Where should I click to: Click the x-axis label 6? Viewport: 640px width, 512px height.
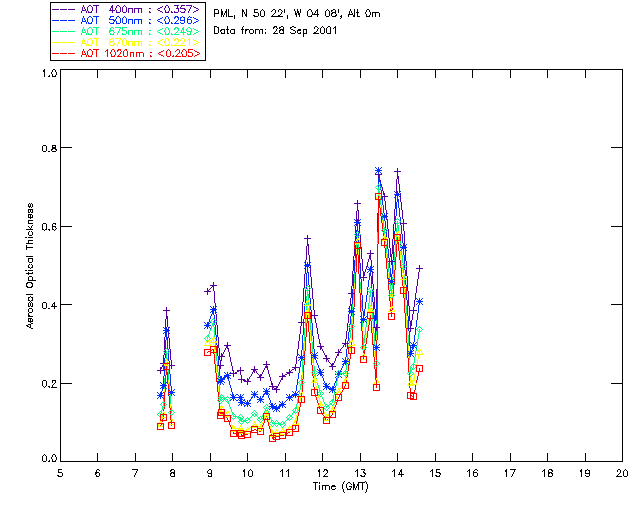(98, 473)
